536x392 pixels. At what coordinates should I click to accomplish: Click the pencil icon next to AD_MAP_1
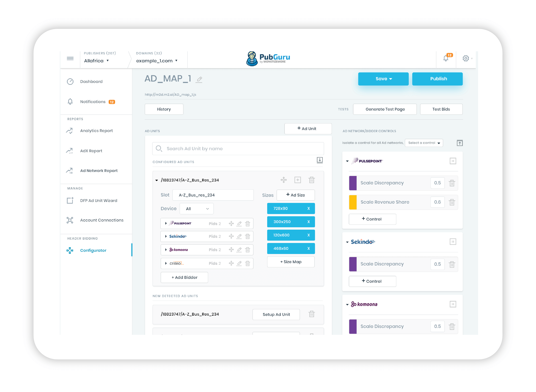click(x=199, y=79)
